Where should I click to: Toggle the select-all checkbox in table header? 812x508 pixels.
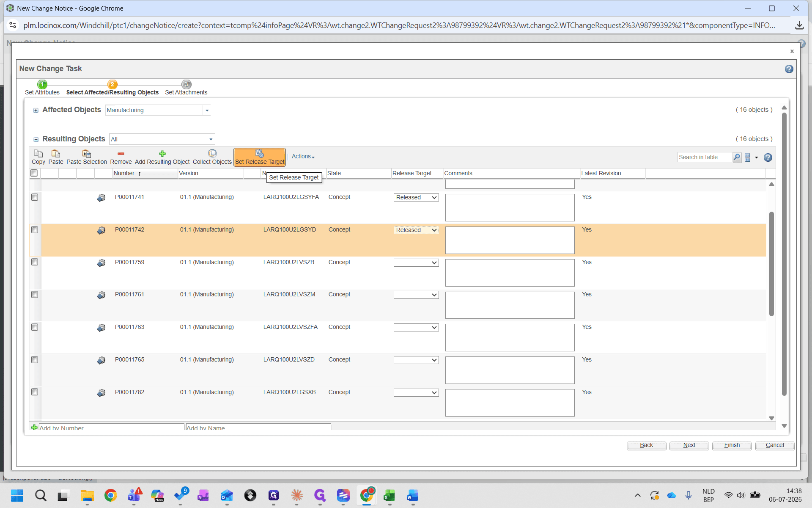pos(34,173)
